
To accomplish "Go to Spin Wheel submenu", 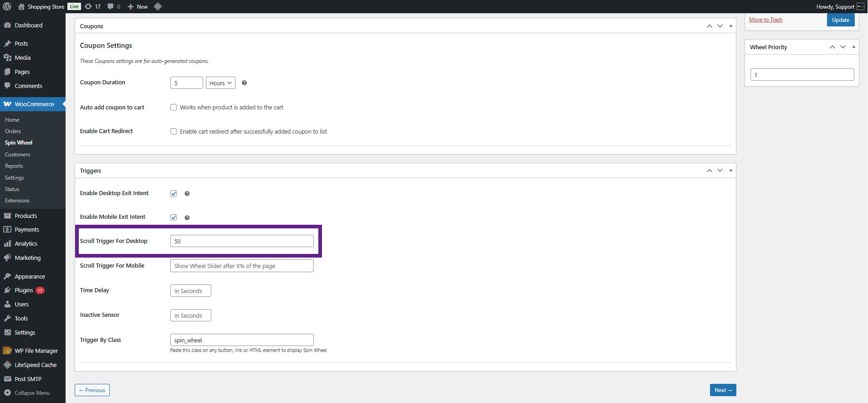I will pos(19,143).
